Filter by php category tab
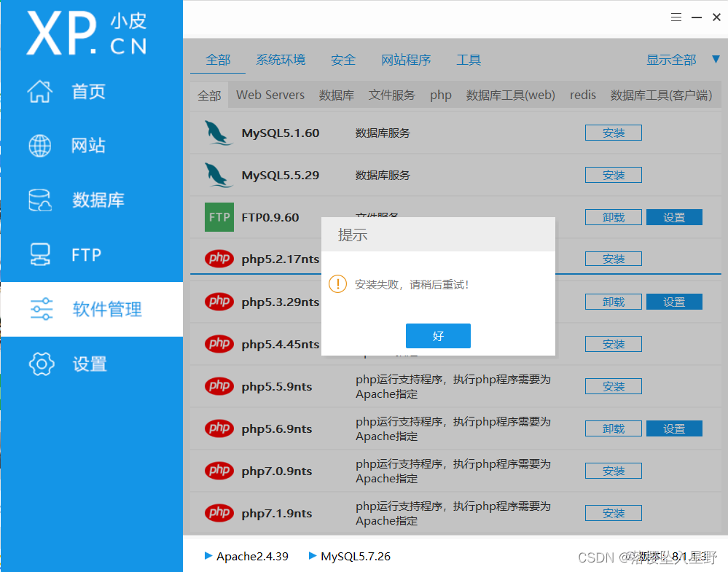The width and height of the screenshot is (728, 572). pyautogui.click(x=441, y=95)
